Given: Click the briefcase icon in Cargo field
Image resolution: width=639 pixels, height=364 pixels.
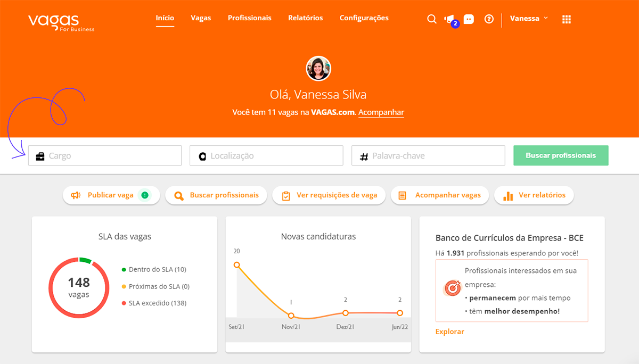Looking at the screenshot, I should (x=40, y=156).
